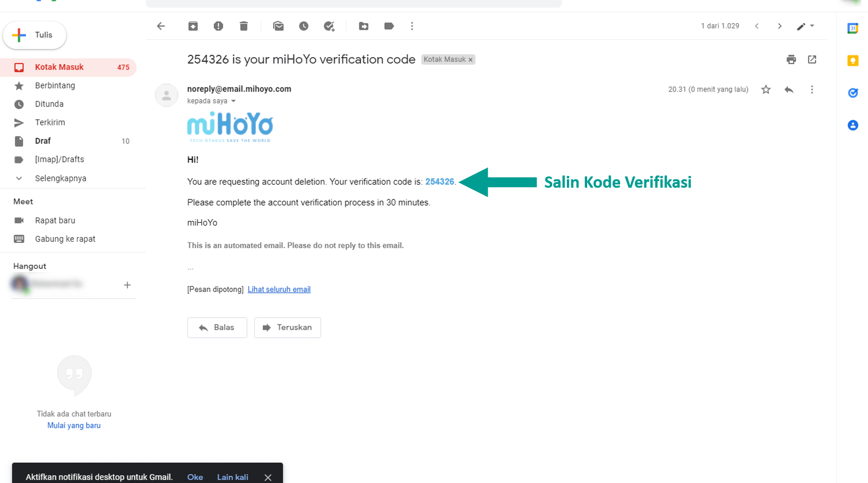
Task: Expand recipient details next to kepada saya
Action: coord(233,101)
